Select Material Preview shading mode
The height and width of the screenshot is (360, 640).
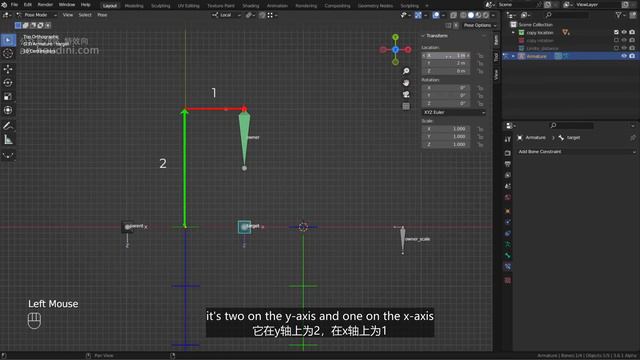478,15
